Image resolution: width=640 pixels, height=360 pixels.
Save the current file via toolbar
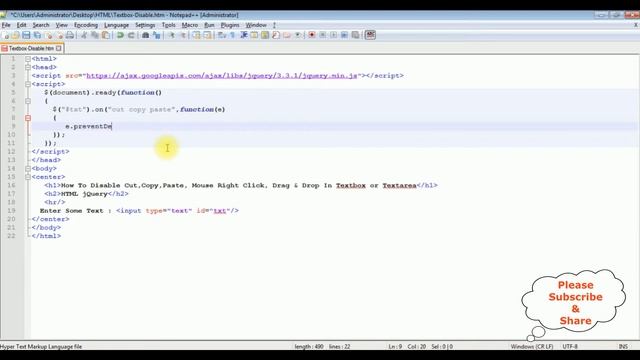pos(26,35)
